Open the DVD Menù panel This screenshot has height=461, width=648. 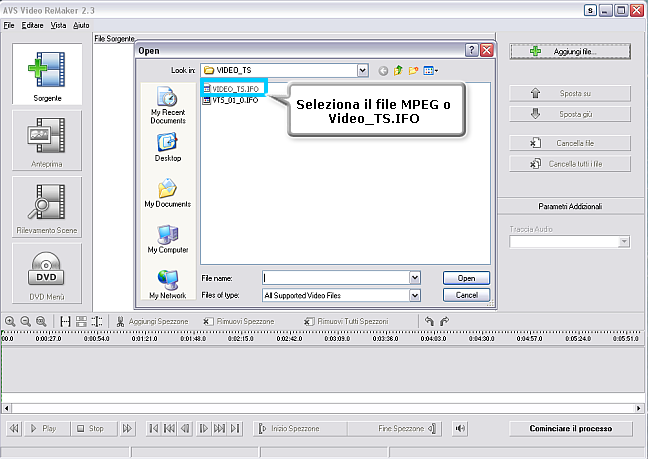(47, 273)
